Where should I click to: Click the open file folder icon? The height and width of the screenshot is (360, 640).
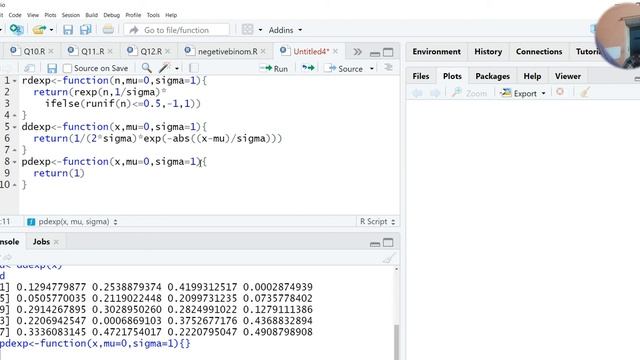(39, 30)
